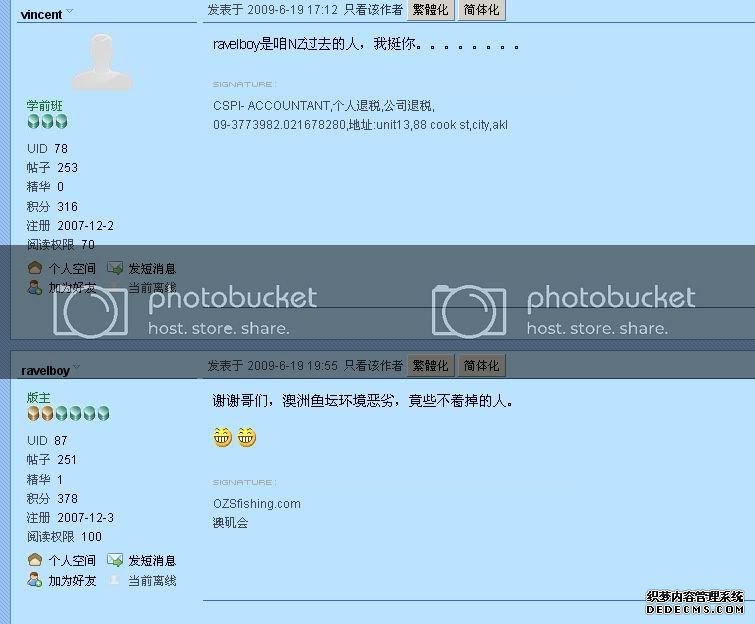The width and height of the screenshot is (755, 624).
Task: Click the first grinning emoticon in ravelboy's post
Action: pyautogui.click(x=222, y=437)
